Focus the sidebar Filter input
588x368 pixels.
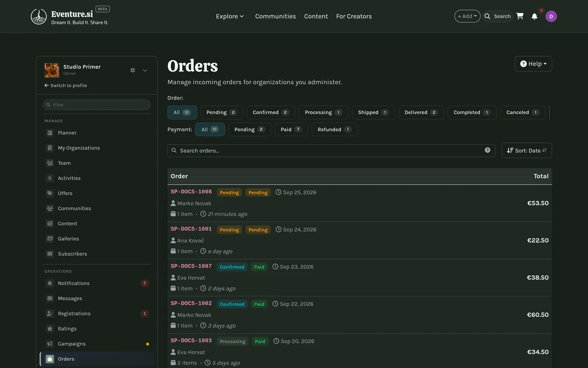click(97, 105)
